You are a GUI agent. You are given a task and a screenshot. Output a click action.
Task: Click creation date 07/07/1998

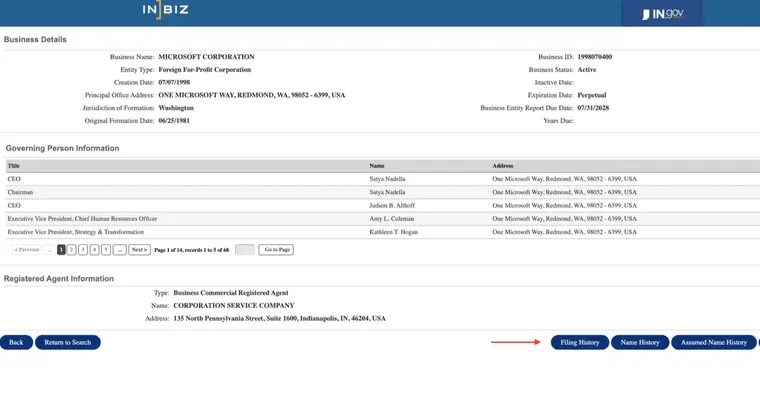click(174, 82)
